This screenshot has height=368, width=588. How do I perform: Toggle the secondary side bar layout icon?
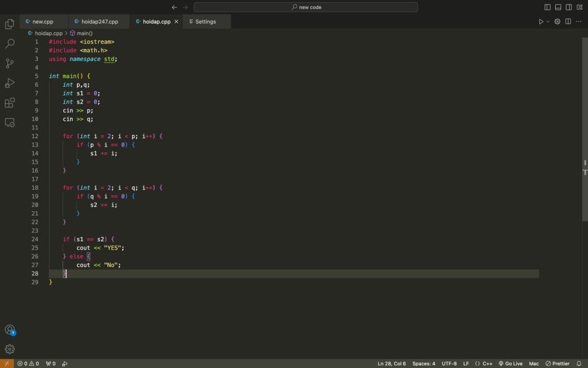click(x=568, y=7)
